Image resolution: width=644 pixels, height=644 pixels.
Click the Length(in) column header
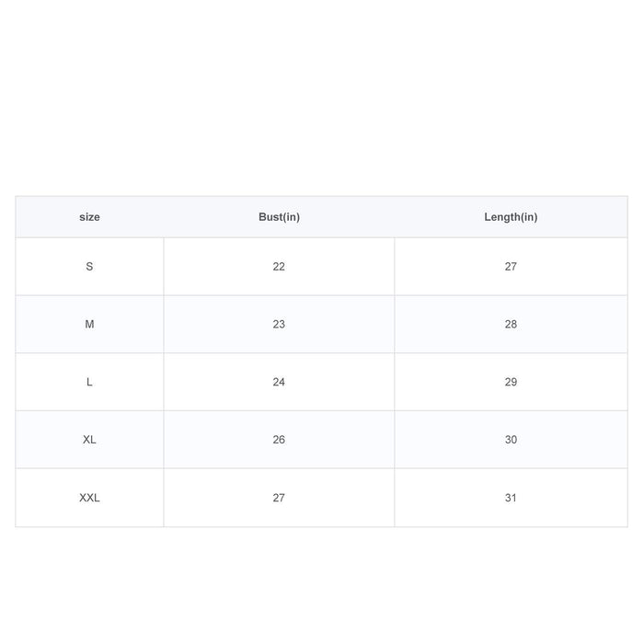(511, 217)
